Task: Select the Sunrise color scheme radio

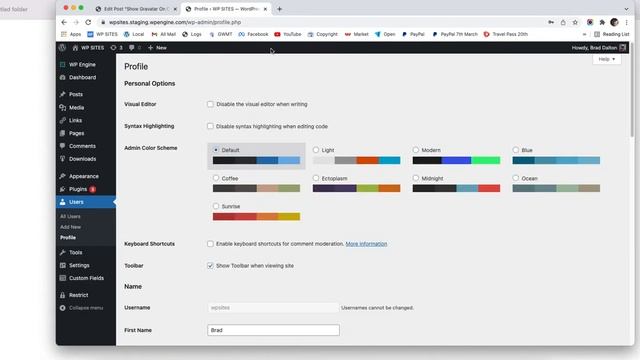Action: tap(216, 207)
